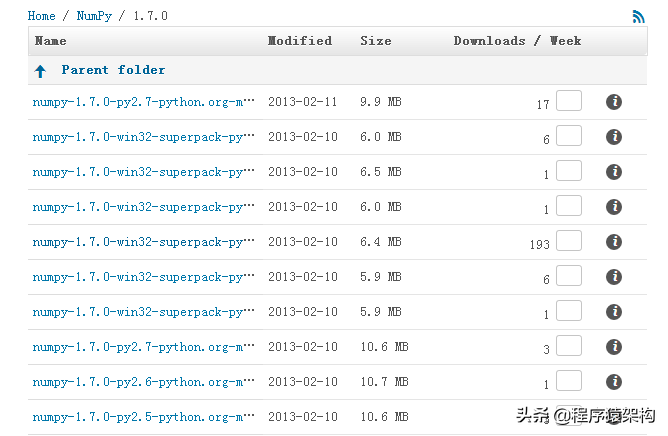Click the '3' downloads count
This screenshot has width=668, height=436.
(x=547, y=350)
